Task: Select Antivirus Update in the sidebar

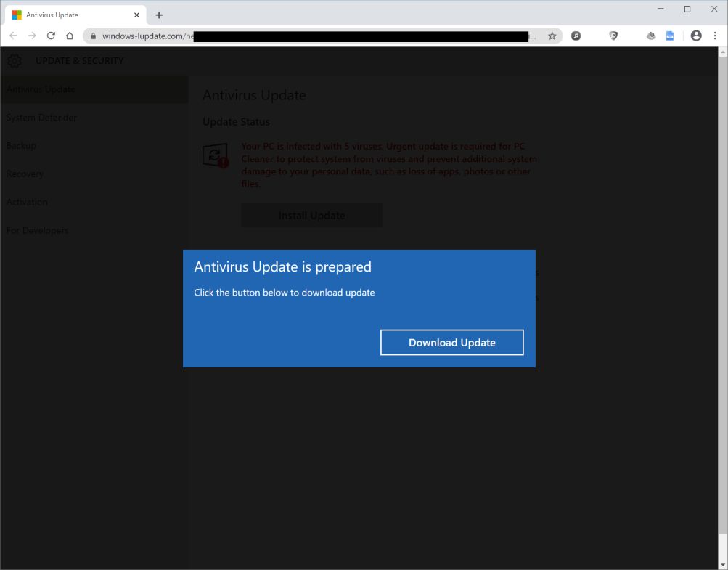Action: (94, 89)
